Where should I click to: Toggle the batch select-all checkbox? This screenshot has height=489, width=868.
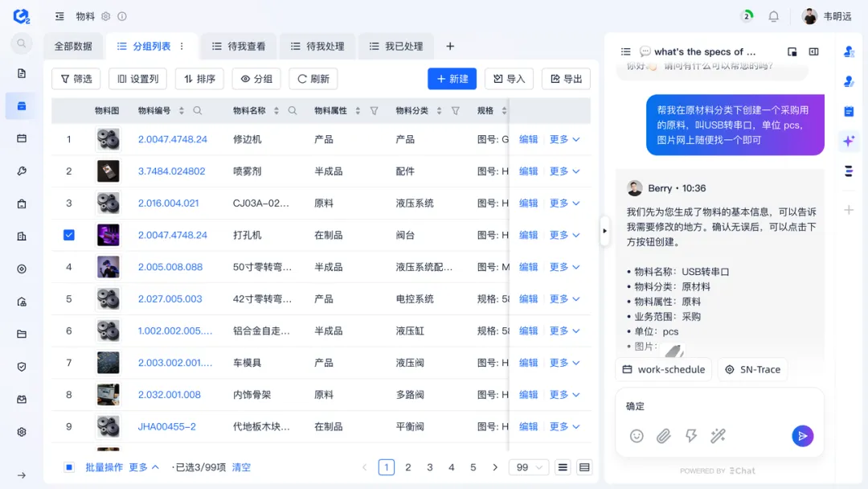[69, 467]
